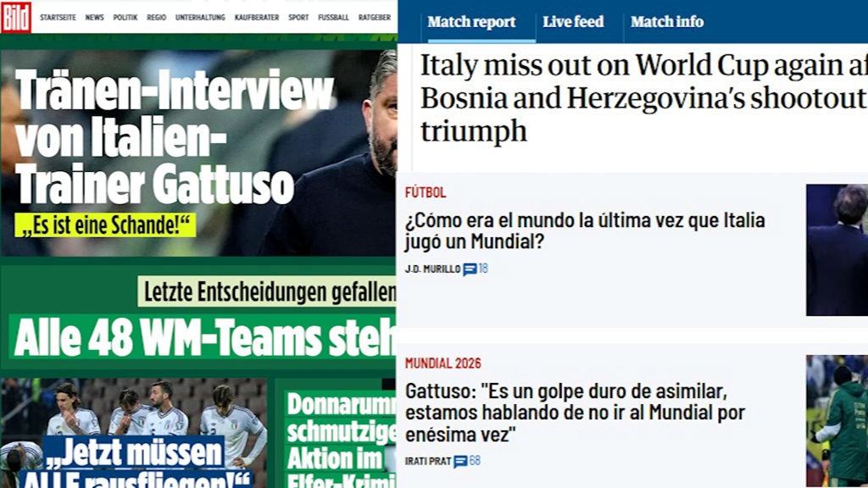Image resolution: width=868 pixels, height=488 pixels.
Task: Open comments icon beside J.D. Murillo
Action: [x=470, y=269]
